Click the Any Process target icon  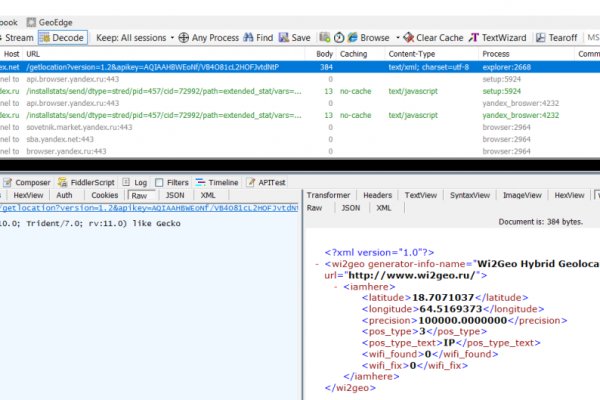(x=183, y=37)
